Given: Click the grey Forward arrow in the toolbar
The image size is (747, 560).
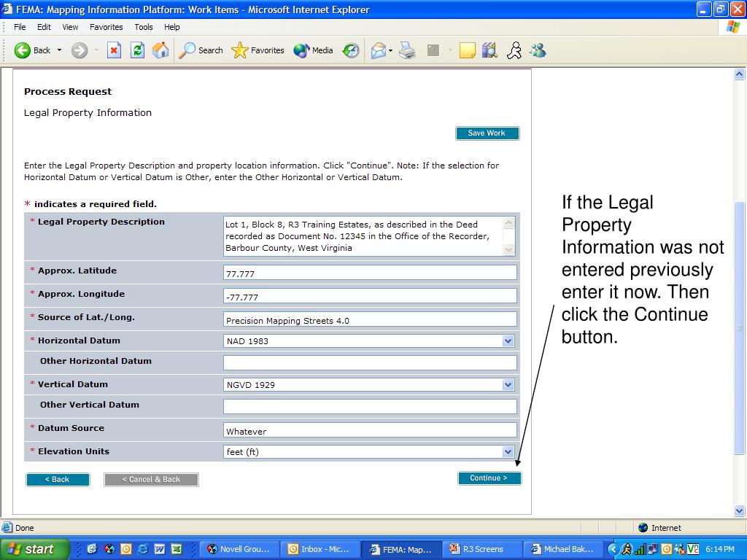Looking at the screenshot, I should click(80, 50).
